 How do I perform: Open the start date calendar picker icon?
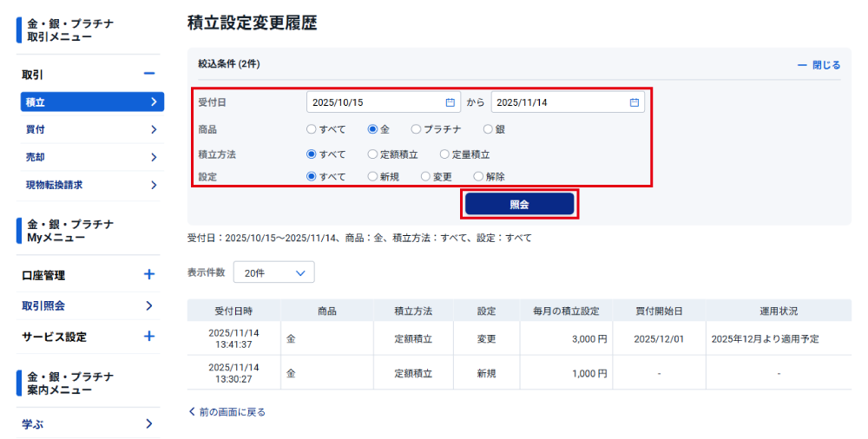(x=450, y=102)
